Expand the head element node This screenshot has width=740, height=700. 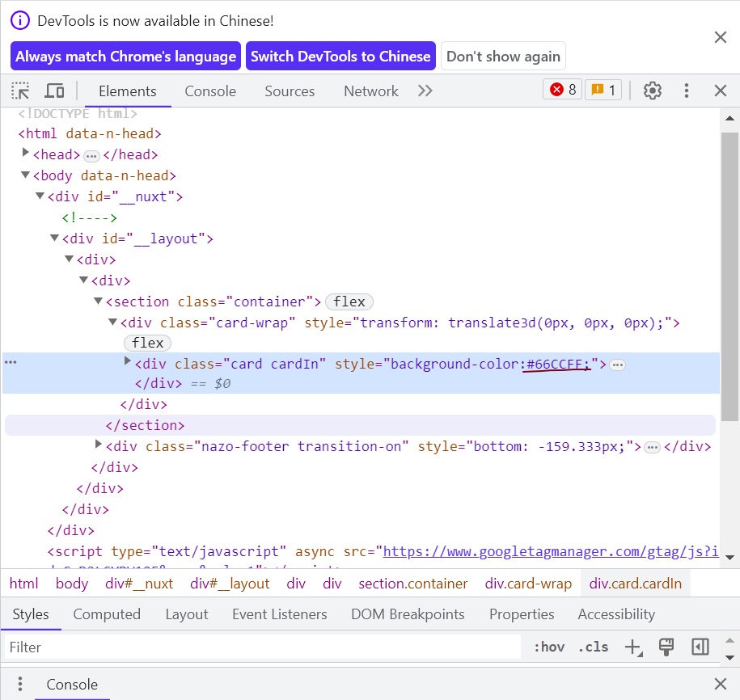pyautogui.click(x=26, y=152)
